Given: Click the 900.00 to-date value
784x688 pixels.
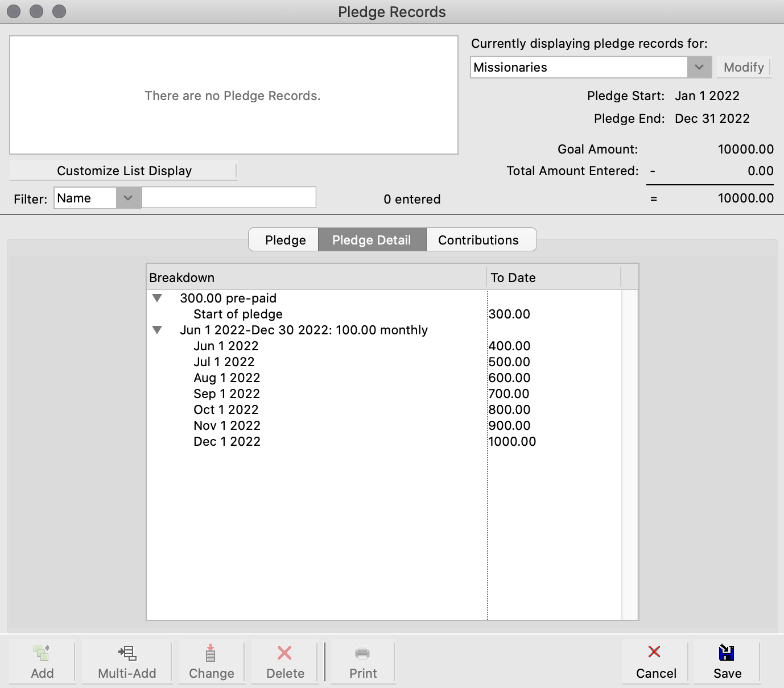Looking at the screenshot, I should pos(510,425).
